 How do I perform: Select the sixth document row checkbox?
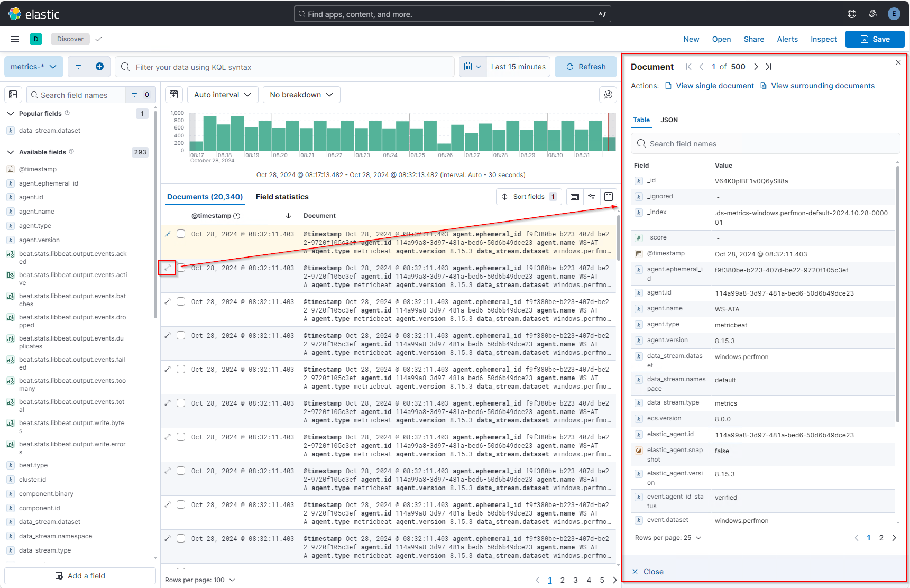pos(181,403)
